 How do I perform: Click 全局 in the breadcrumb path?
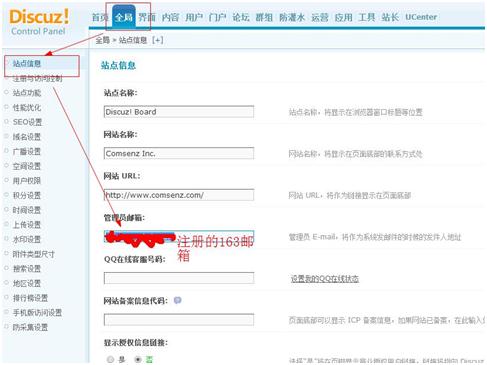click(102, 40)
